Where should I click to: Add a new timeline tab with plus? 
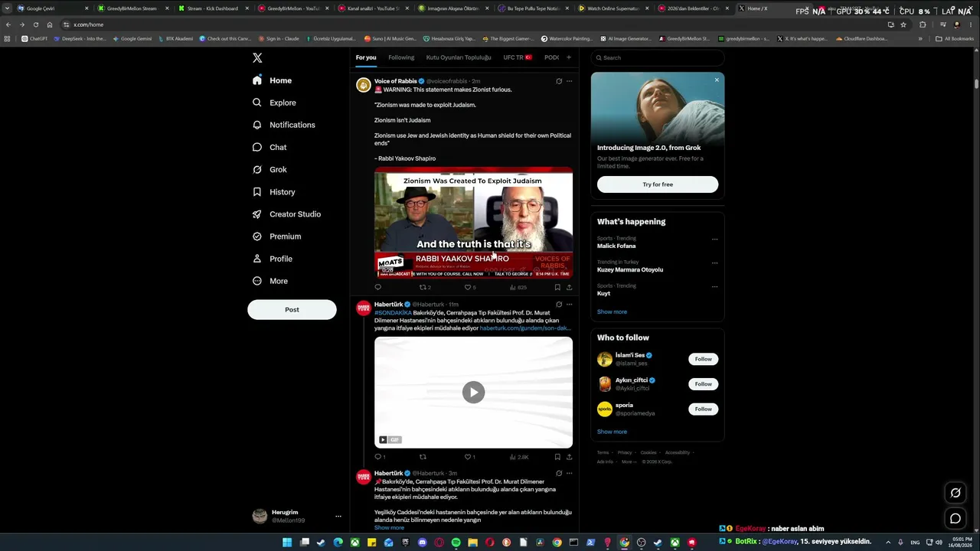(568, 57)
